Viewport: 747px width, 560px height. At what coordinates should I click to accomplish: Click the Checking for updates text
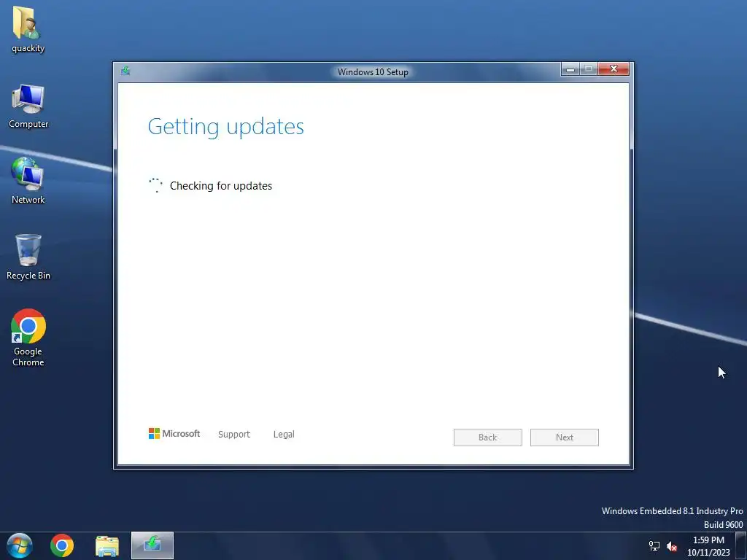click(221, 186)
